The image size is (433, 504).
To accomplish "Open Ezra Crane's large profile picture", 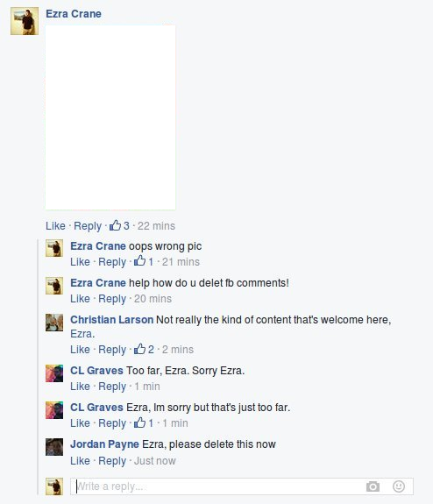I will [x=25, y=21].
